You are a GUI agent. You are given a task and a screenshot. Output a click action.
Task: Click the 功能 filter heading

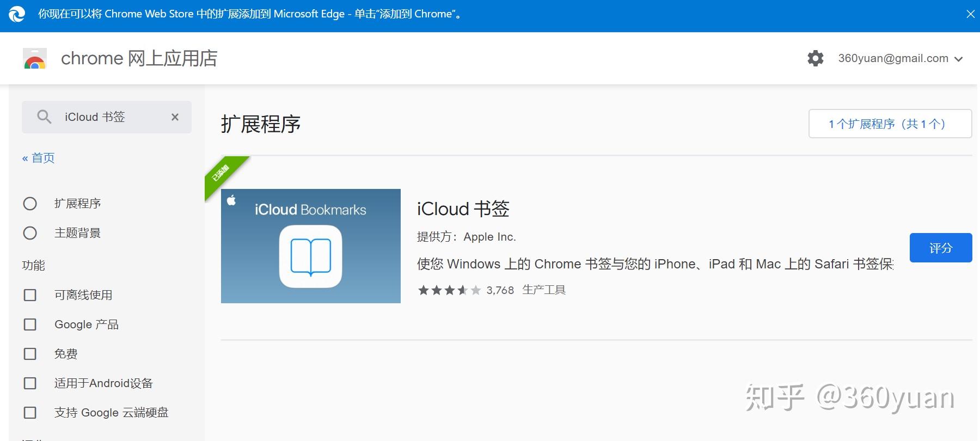pos(33,265)
